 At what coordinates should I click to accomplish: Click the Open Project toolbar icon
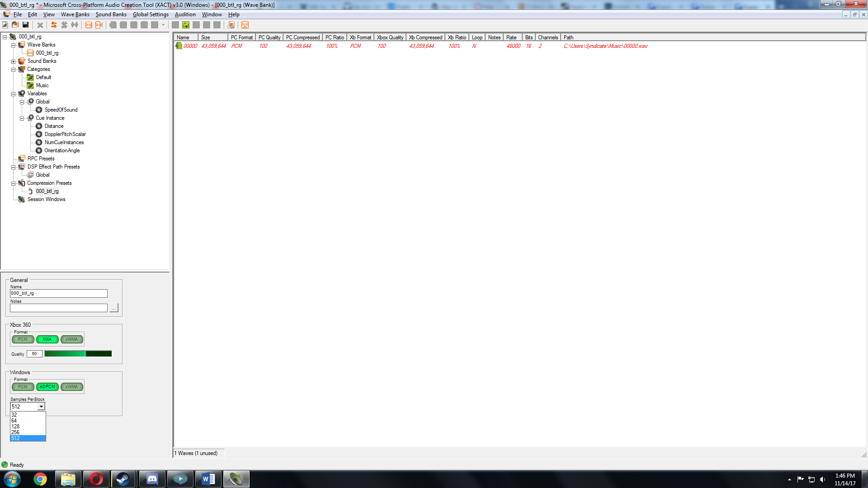[15, 25]
